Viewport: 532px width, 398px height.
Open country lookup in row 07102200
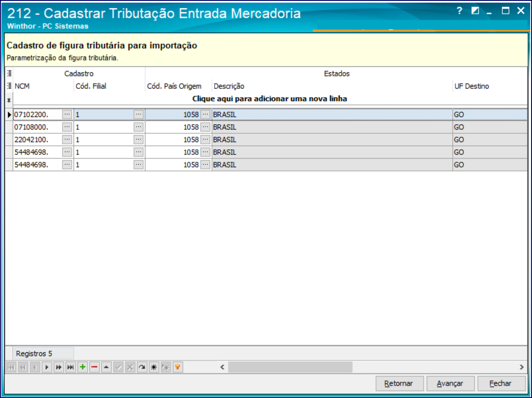(205, 114)
